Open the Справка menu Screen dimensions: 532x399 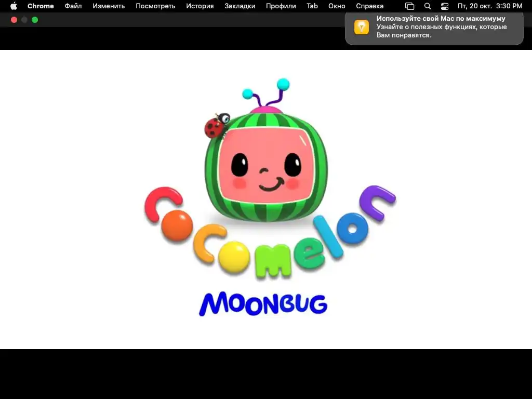pos(369,6)
